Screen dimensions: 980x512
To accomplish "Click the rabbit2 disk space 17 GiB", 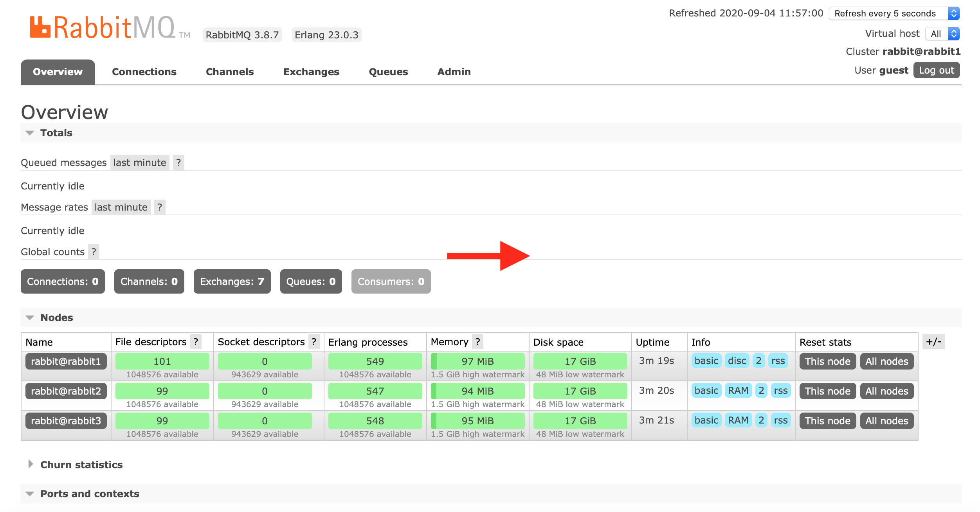I will (580, 391).
